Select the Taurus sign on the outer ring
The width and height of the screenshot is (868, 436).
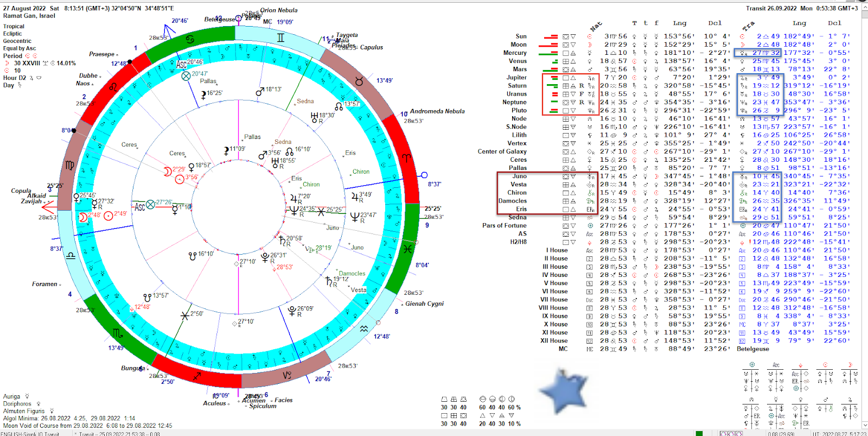(358, 81)
